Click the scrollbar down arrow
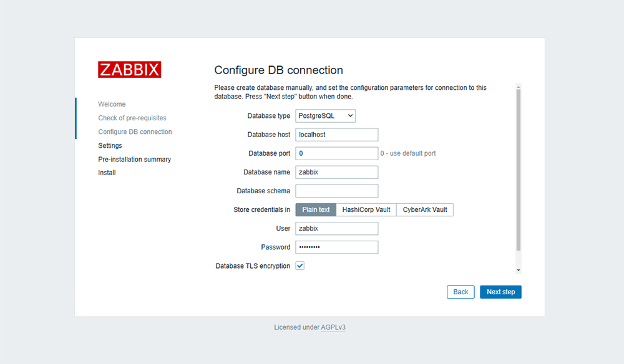 click(518, 271)
